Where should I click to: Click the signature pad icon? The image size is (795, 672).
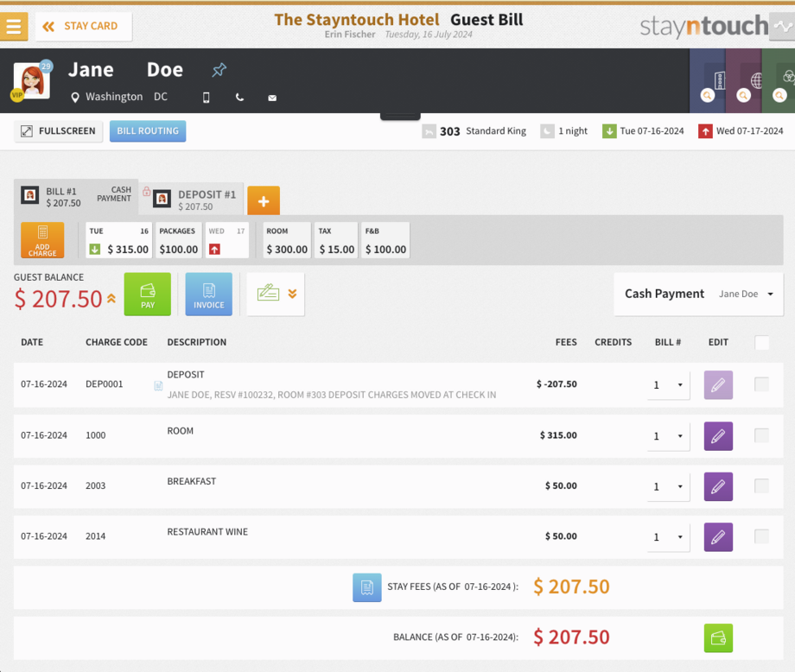click(268, 293)
